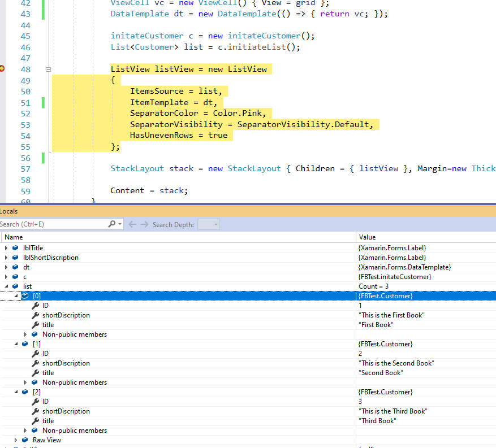Click wrench icon of ID under [0]
The image size is (496, 448).
(35, 306)
